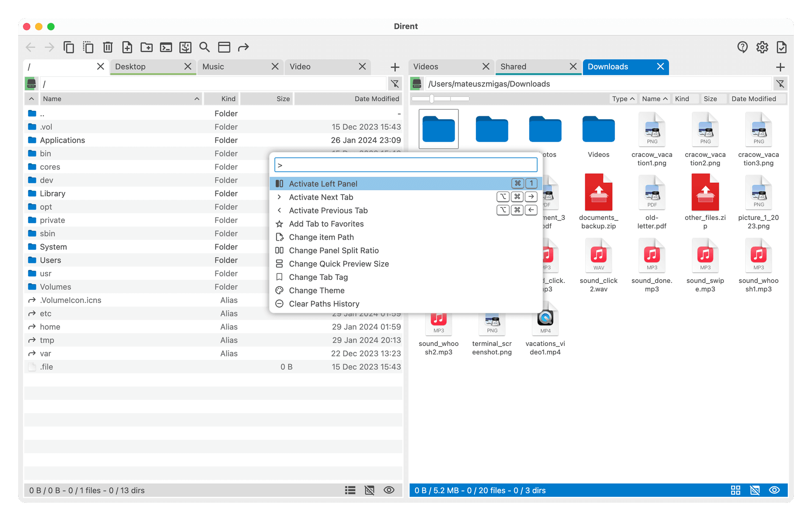
Task: Click the right panel filter icon
Action: [780, 84]
